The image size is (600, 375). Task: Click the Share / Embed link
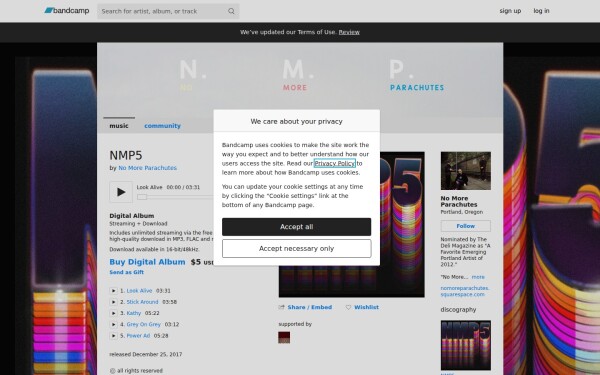click(x=310, y=307)
